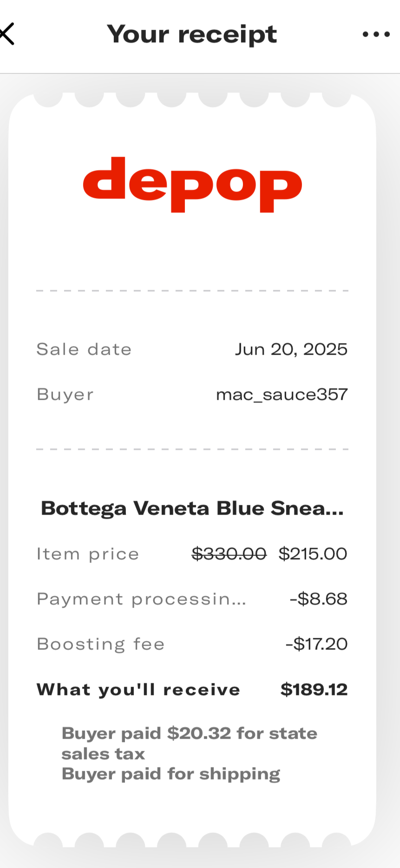Expand the truncated Payment processing label
This screenshot has height=868, width=400.
(x=141, y=599)
